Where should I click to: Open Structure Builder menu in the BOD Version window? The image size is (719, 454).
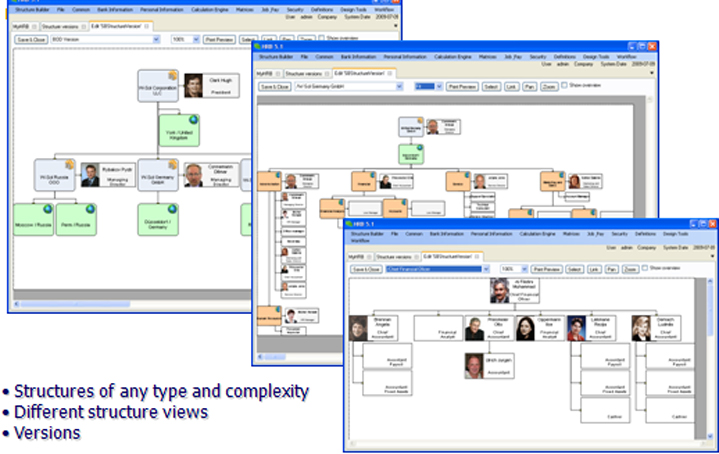coord(32,10)
